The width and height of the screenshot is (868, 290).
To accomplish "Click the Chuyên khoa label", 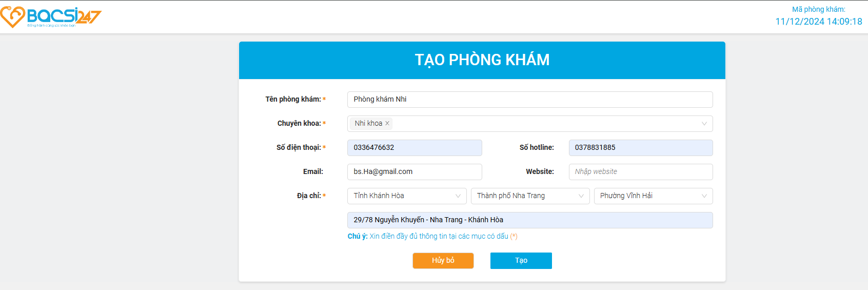I will (x=299, y=123).
